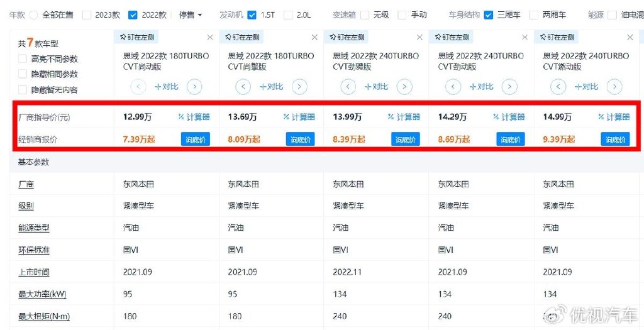The image size is (644, 330).
Task: Select the 思域 2022款 240TURBO CVT劲骋版 title
Action: tap(376, 61)
